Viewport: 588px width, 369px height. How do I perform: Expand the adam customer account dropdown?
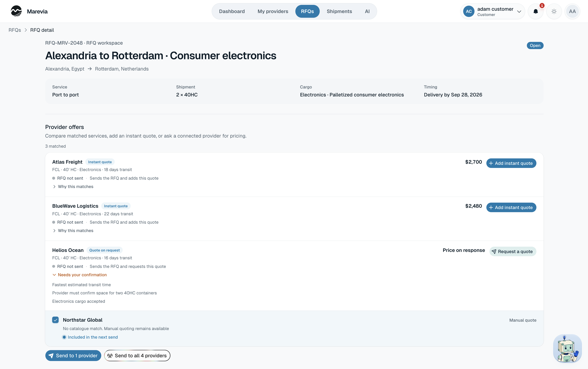493,11
